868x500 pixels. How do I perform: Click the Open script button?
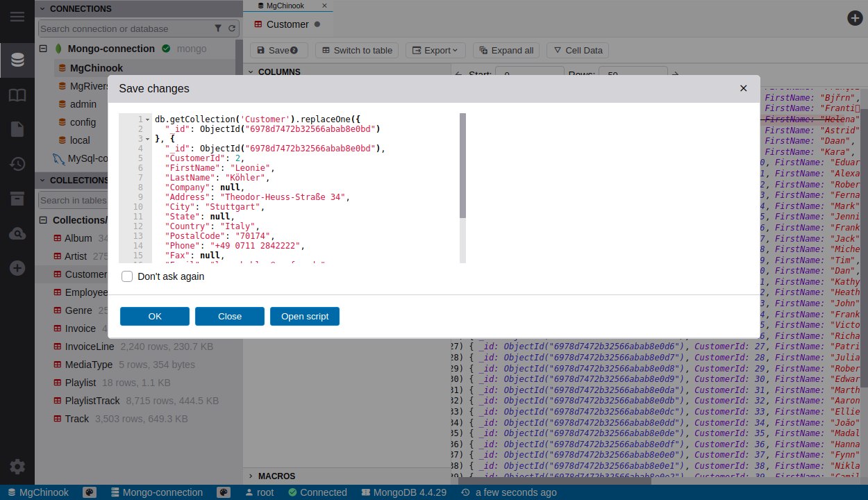pyautogui.click(x=305, y=316)
